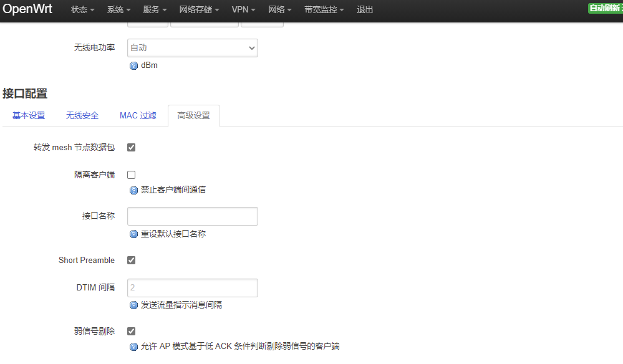Click the 转发 mesh 节点数据包 label
This screenshot has height=364, width=623.
tap(74, 147)
